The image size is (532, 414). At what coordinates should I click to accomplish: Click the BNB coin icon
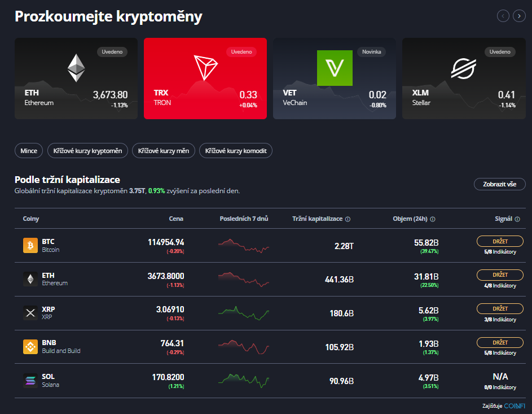30,347
